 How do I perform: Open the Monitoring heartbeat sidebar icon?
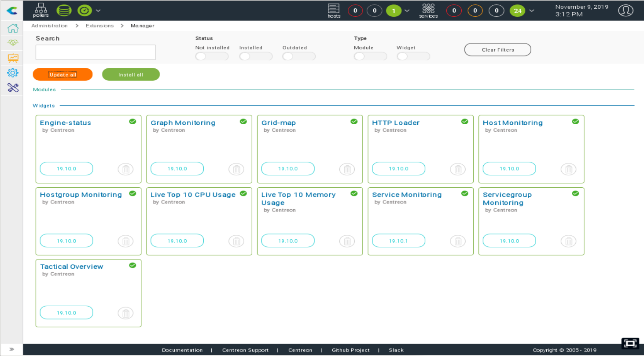[x=13, y=43]
